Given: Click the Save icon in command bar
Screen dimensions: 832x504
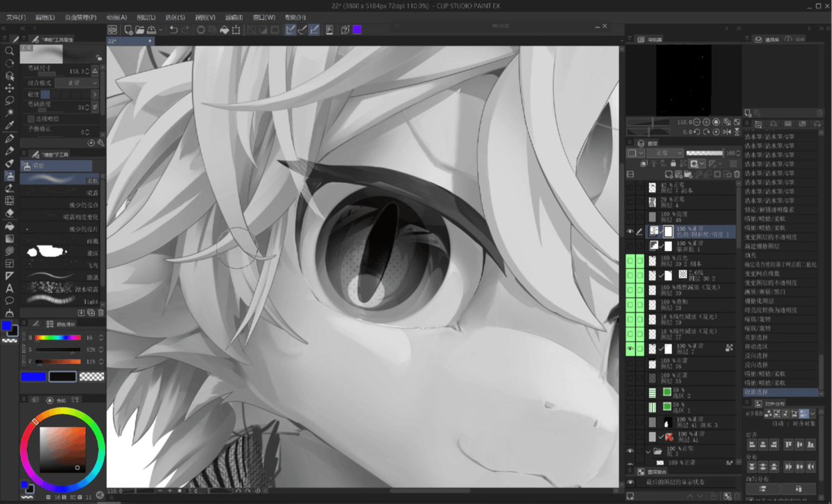Looking at the screenshot, I should (x=152, y=30).
